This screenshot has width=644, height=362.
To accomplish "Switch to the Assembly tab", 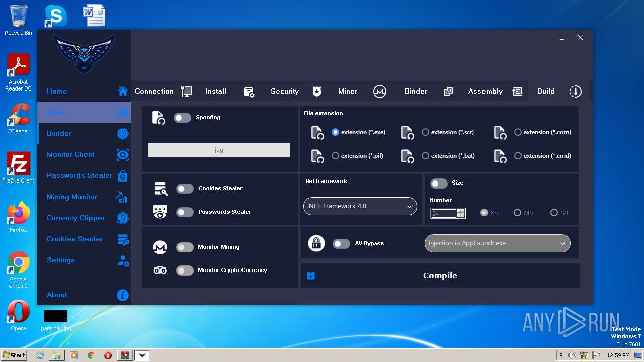I will [x=486, y=91].
